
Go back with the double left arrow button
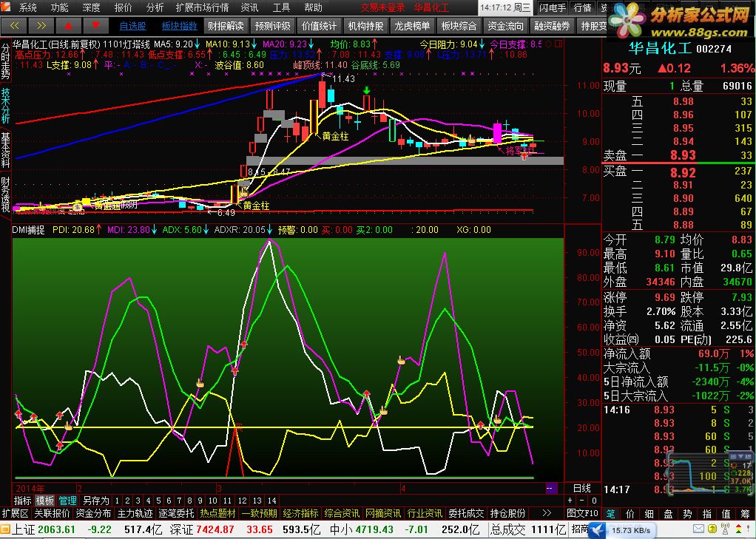click(15, 26)
